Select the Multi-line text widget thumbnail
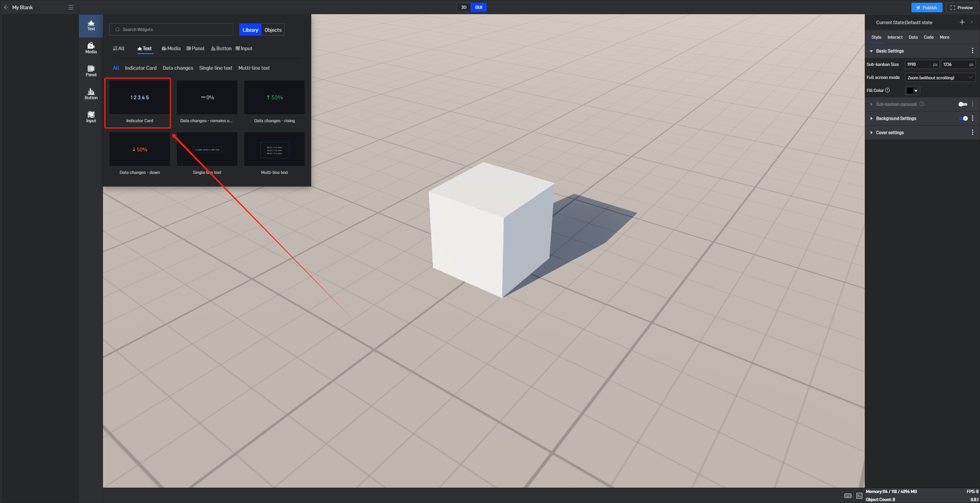 click(x=274, y=149)
